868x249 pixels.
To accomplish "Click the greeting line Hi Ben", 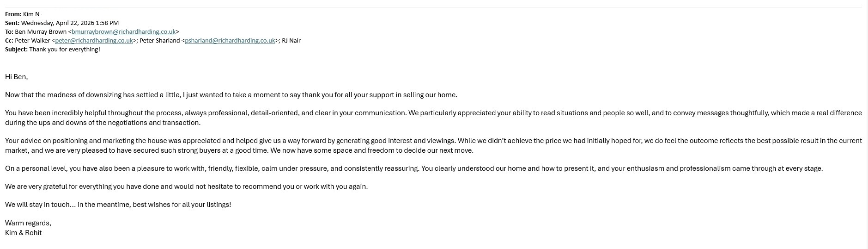I will coord(17,77).
